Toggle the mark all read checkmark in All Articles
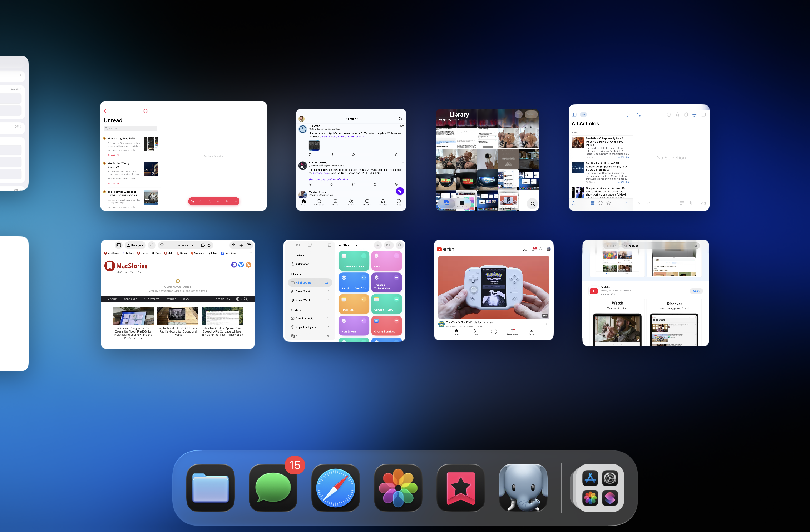The image size is (810, 532). click(627, 115)
